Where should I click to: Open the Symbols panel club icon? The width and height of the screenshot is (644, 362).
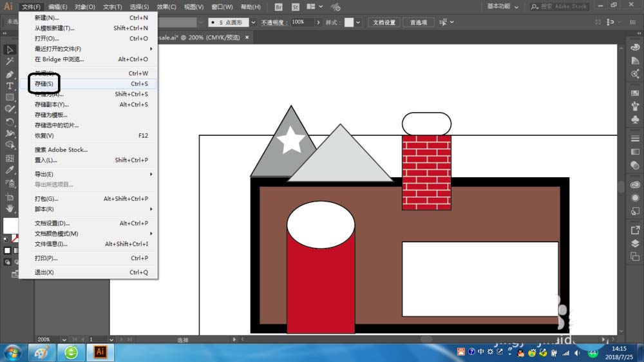click(x=635, y=119)
